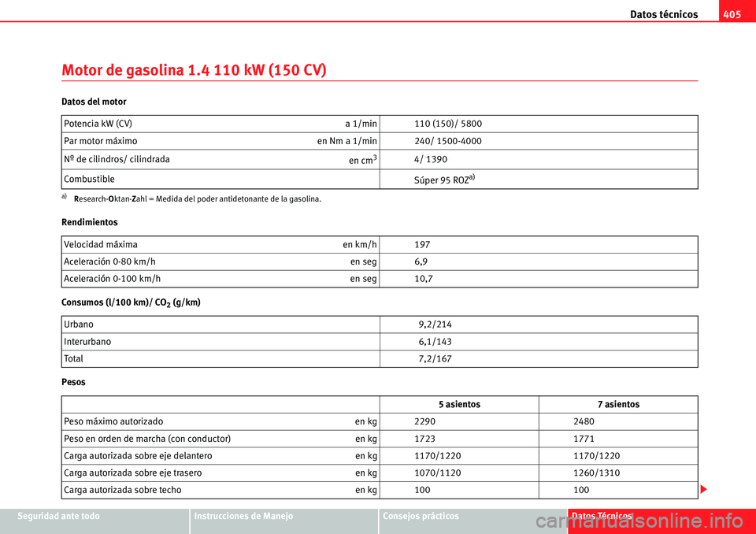Select the Datos del motor subheading
The height and width of the screenshot is (534, 756).
(x=94, y=102)
